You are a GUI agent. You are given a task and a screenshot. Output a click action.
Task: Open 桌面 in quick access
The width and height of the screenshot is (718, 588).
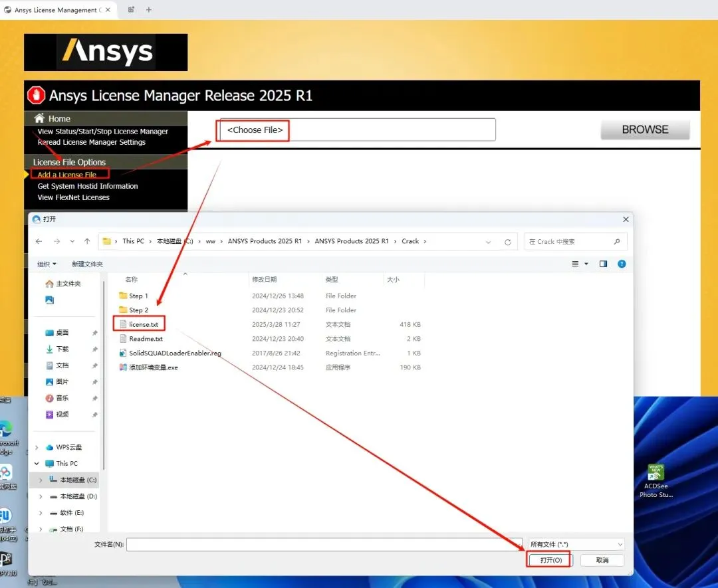pos(62,333)
